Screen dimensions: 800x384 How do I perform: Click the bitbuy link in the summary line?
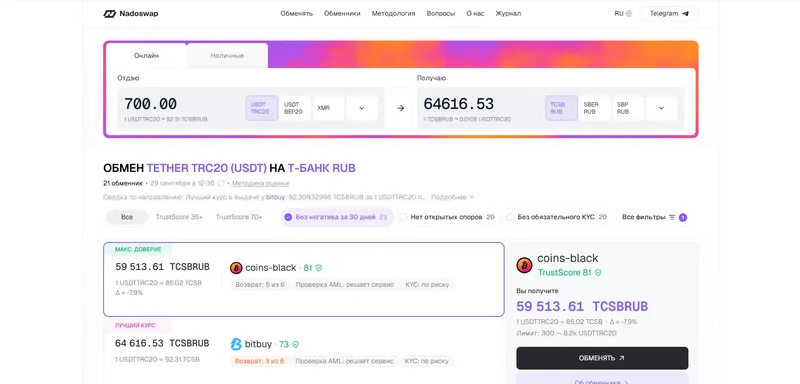[x=276, y=197]
